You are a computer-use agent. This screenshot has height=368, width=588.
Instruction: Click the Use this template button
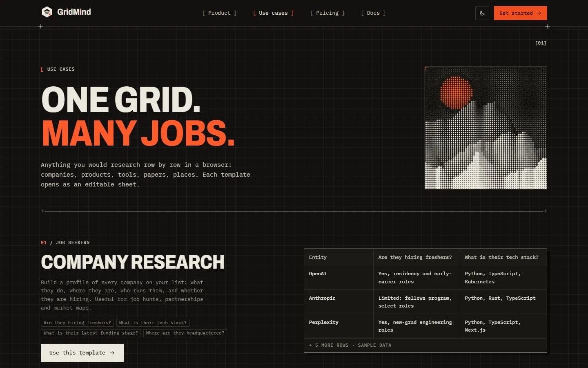coord(82,353)
